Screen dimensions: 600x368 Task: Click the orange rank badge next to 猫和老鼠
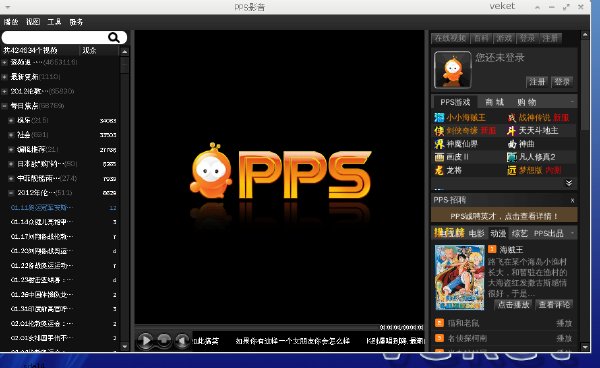point(439,323)
